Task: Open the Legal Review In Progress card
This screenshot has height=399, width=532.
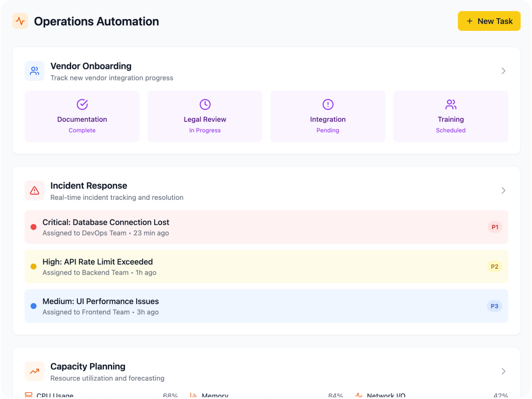Action: click(205, 117)
